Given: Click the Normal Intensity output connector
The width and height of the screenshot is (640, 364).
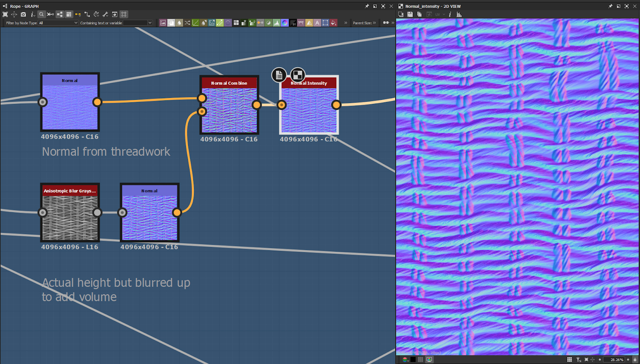Looking at the screenshot, I should click(x=336, y=105).
